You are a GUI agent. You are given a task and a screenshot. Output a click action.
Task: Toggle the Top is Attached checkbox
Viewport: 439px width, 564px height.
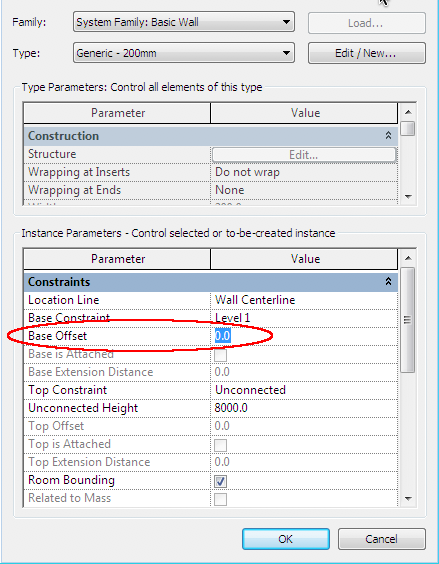click(x=221, y=445)
